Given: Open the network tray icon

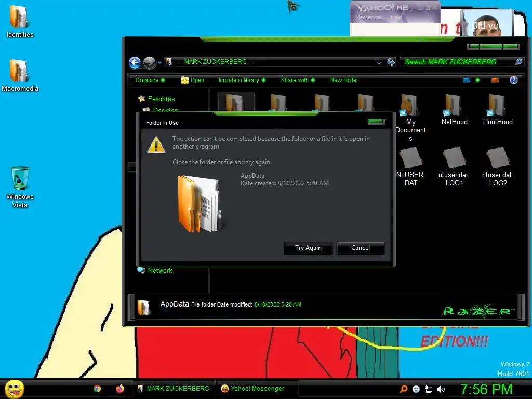Looking at the screenshot, I should (429, 389).
